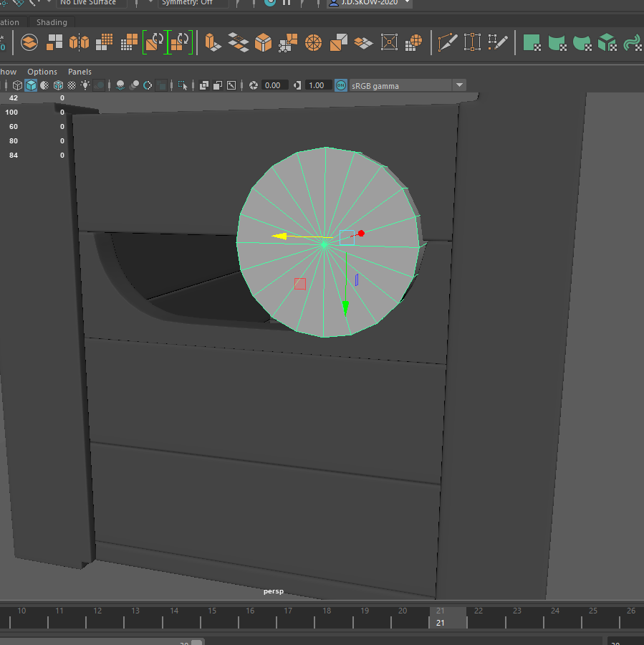The height and width of the screenshot is (645, 644).
Task: Click the Bevel cube shelf icon
Action: (x=264, y=42)
